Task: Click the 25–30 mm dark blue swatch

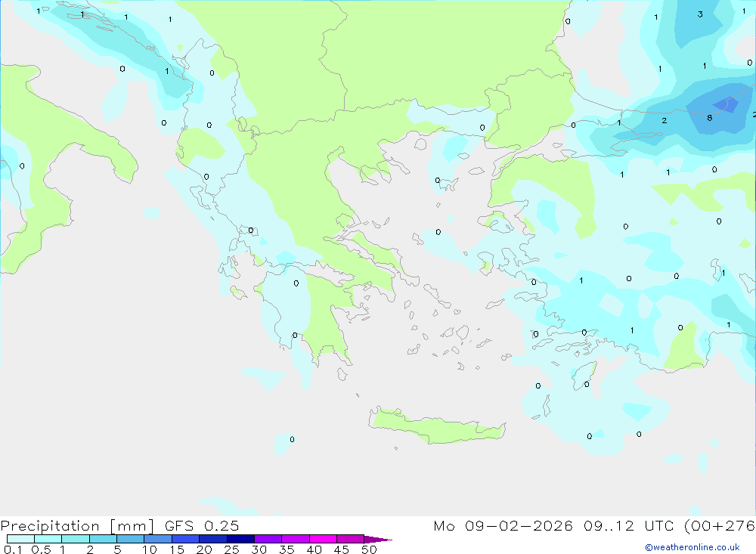Action: point(240,539)
